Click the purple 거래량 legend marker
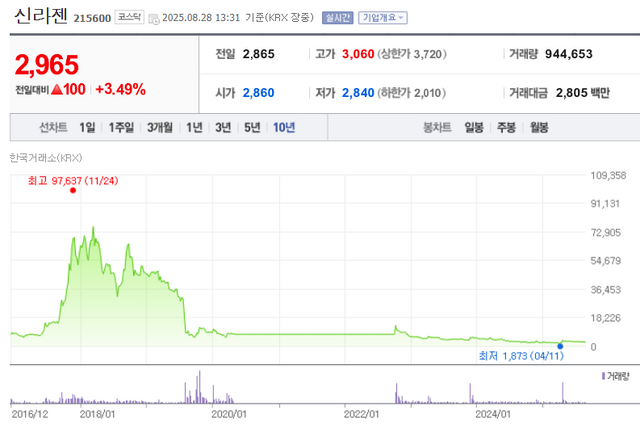 click(603, 375)
